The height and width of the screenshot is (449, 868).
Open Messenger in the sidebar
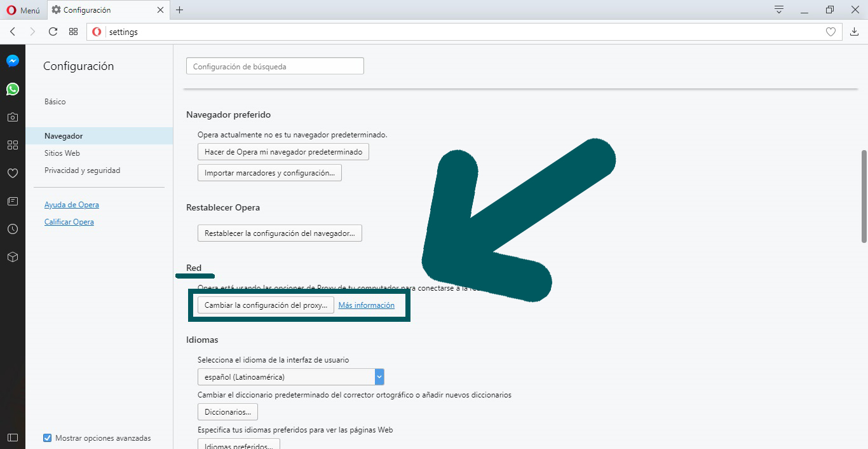point(13,61)
